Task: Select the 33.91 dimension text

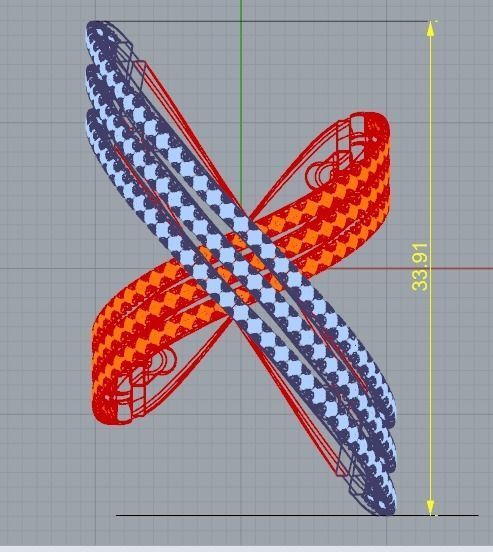Action: coord(420,267)
